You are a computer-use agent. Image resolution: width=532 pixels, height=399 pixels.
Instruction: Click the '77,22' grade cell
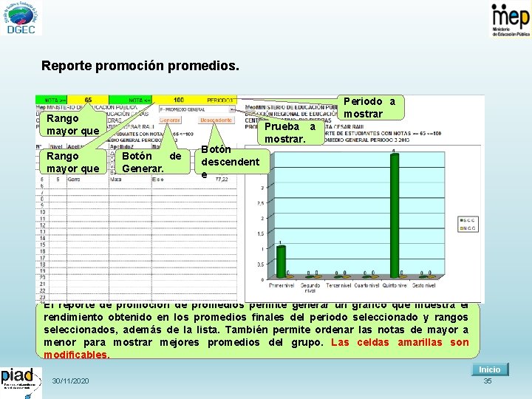click(x=222, y=179)
